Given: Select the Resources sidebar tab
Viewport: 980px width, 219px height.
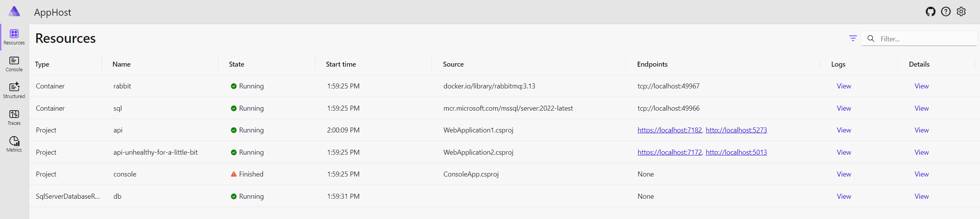Looking at the screenshot, I should (14, 37).
